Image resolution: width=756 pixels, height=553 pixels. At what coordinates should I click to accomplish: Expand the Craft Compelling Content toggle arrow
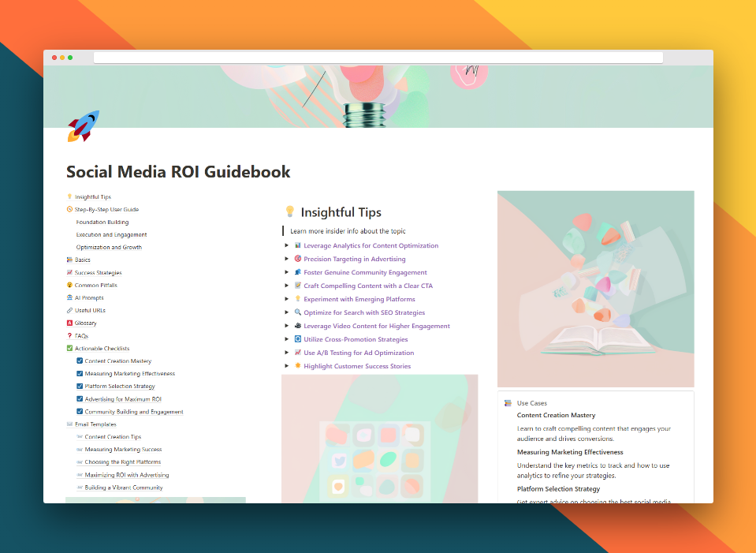point(287,286)
